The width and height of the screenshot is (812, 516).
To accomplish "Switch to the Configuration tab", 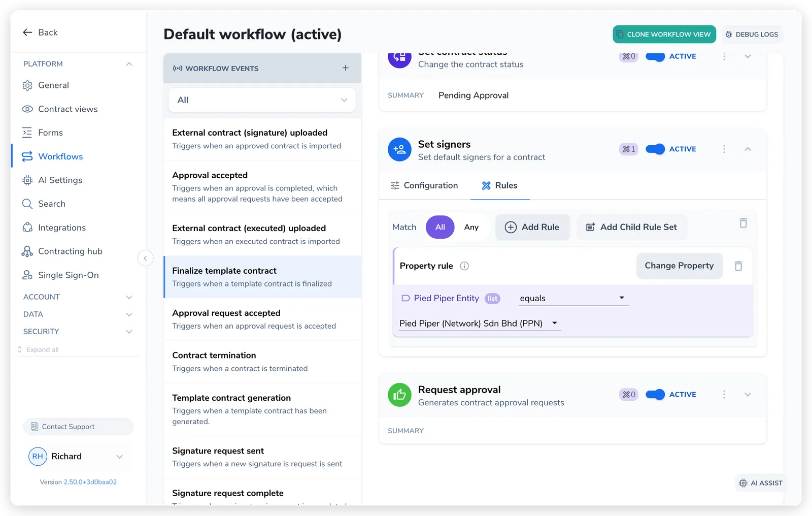I will 424,186.
